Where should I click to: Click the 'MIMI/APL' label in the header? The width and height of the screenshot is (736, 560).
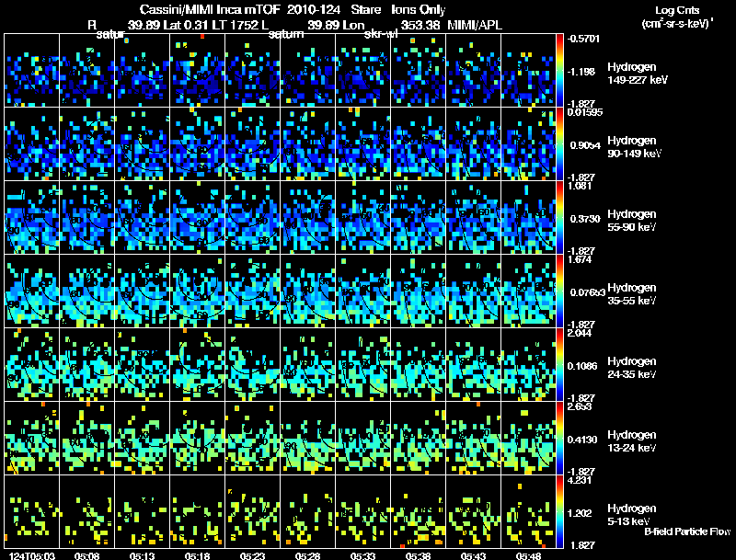click(x=475, y=26)
